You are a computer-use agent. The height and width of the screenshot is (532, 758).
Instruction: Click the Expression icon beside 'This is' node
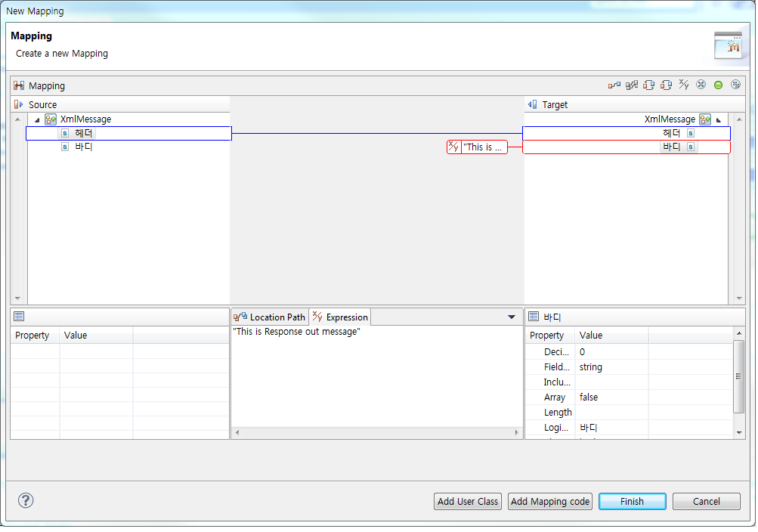click(452, 147)
